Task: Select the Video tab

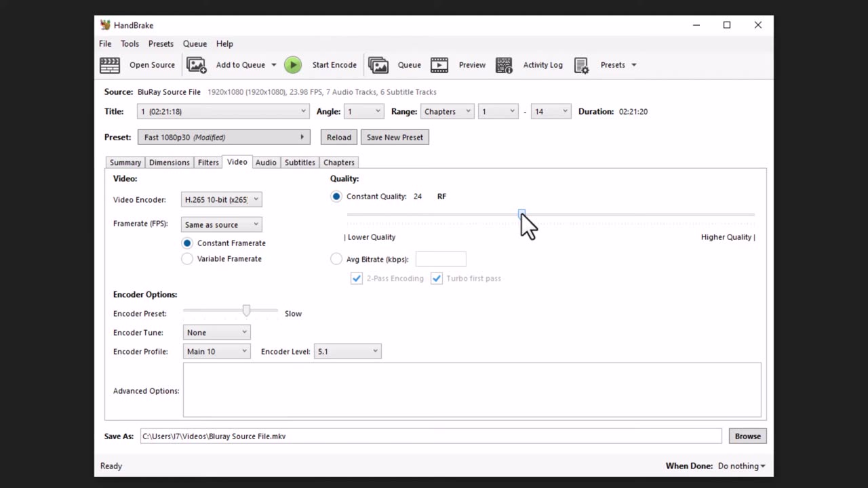Action: coord(237,162)
